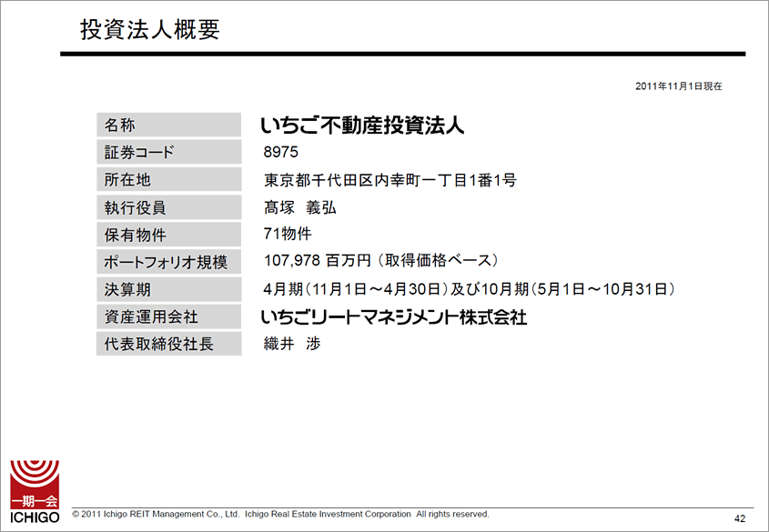The height and width of the screenshot is (532, 769).
Task: Click the date text 2011年11月1日現在
Action: tap(679, 85)
